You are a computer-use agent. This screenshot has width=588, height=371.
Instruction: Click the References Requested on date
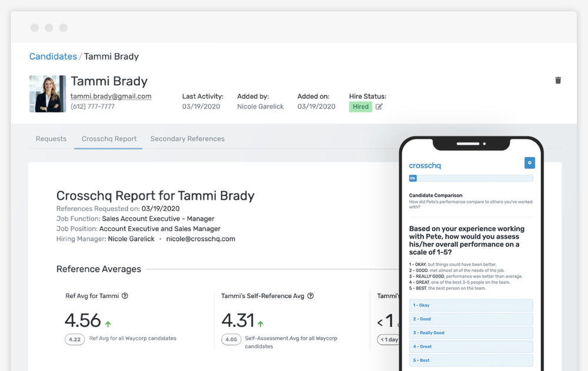(x=161, y=209)
